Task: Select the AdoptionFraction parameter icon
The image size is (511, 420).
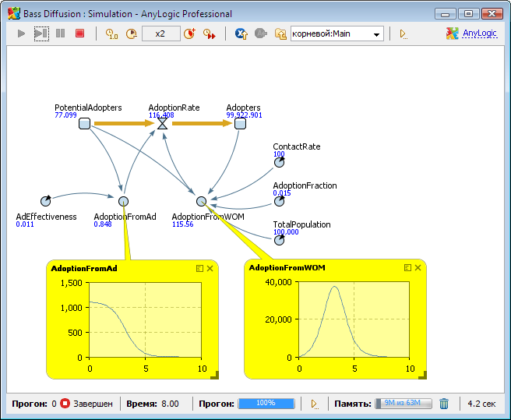Action: tap(279, 201)
